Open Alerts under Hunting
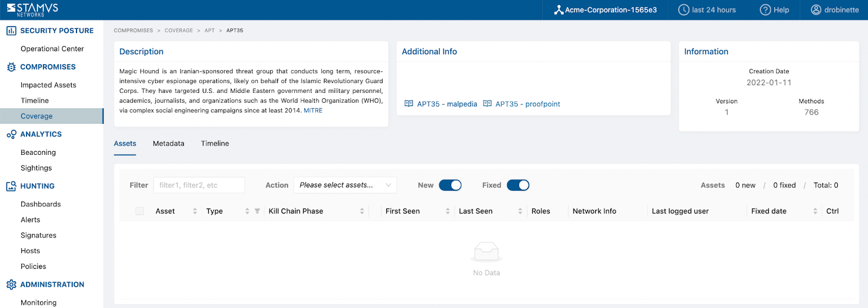Image resolution: width=868 pixels, height=308 pixels. (30, 220)
